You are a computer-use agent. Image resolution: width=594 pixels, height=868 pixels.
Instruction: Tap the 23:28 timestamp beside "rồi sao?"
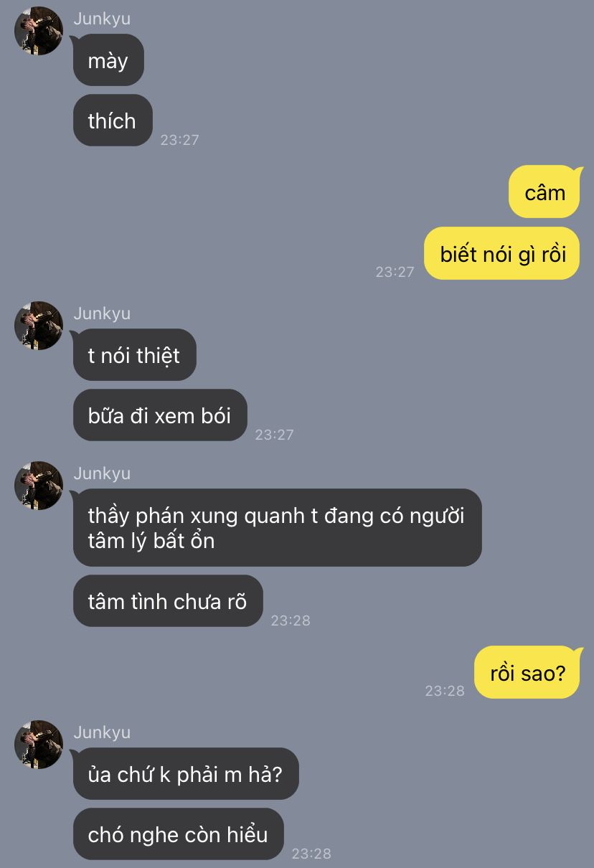coord(445,691)
